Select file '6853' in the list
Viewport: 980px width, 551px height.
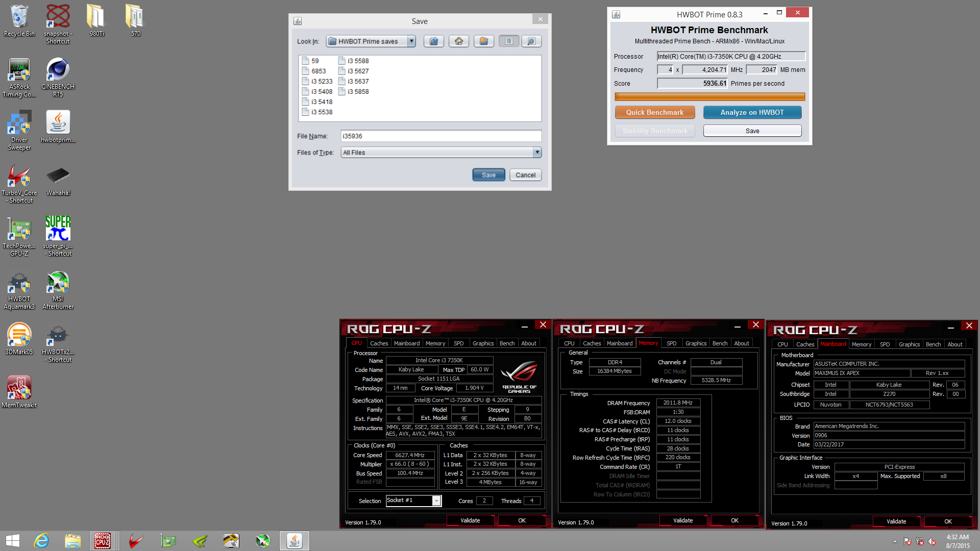pos(314,71)
